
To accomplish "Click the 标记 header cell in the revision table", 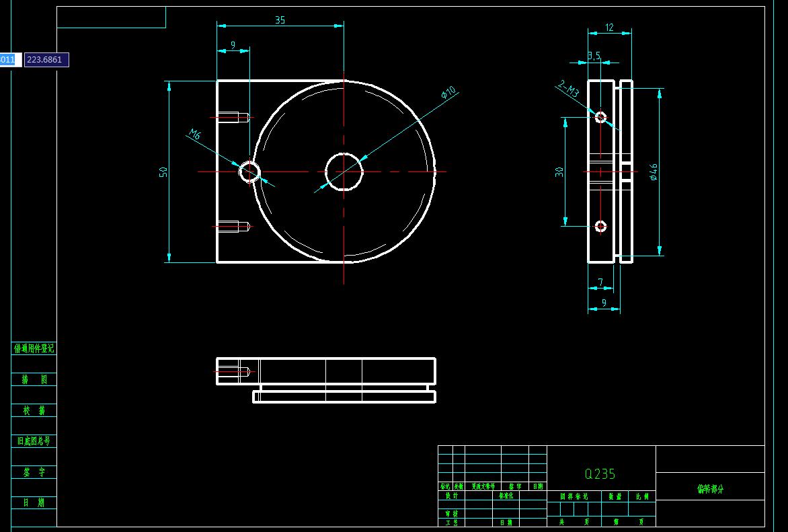I will (x=445, y=486).
